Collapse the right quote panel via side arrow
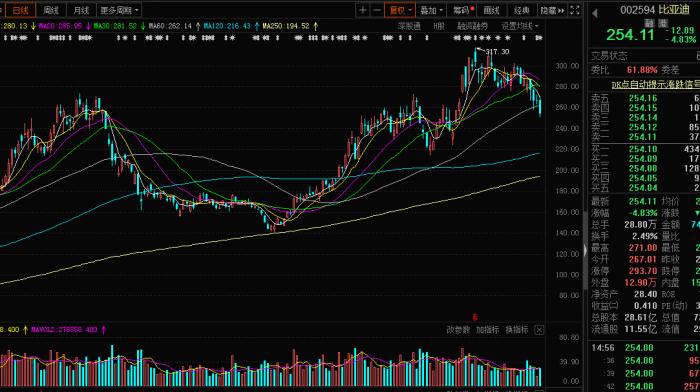Viewport: 700px width, 392px height. (x=585, y=250)
